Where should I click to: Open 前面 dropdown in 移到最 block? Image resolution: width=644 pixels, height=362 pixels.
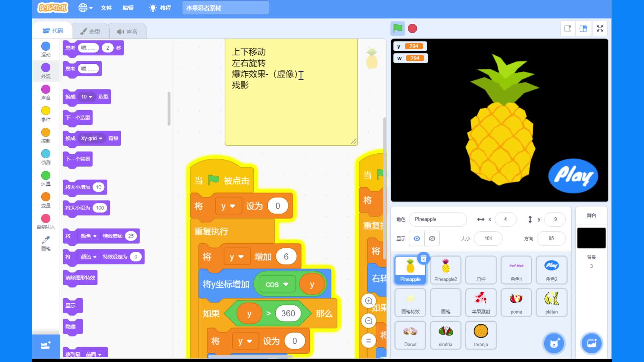coord(94,354)
